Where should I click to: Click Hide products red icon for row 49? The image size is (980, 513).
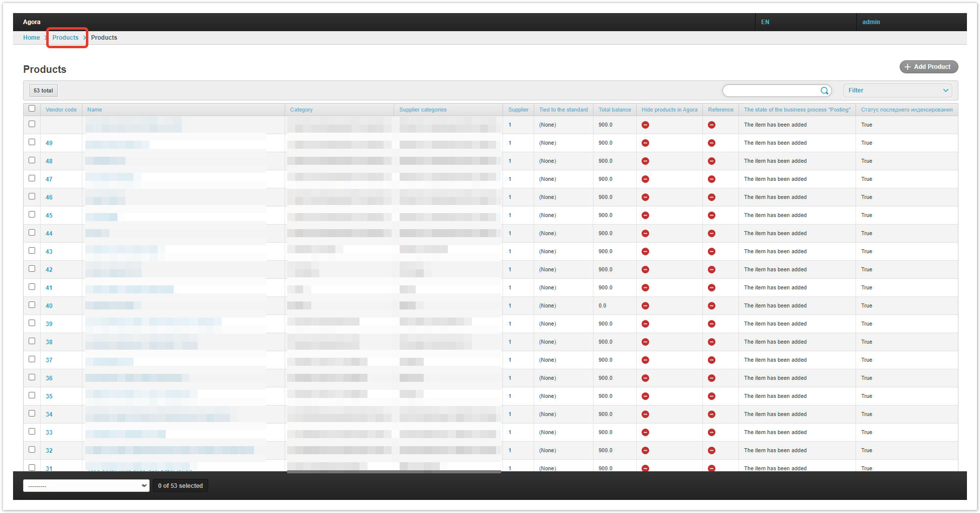coord(645,143)
